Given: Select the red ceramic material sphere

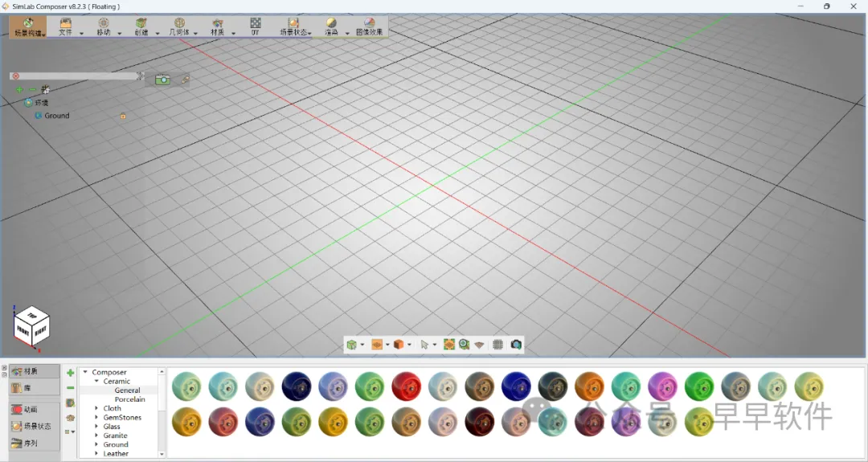Looking at the screenshot, I should point(407,386).
